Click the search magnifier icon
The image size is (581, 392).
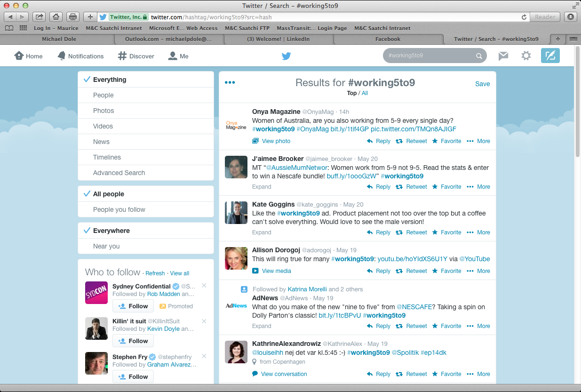click(x=479, y=56)
